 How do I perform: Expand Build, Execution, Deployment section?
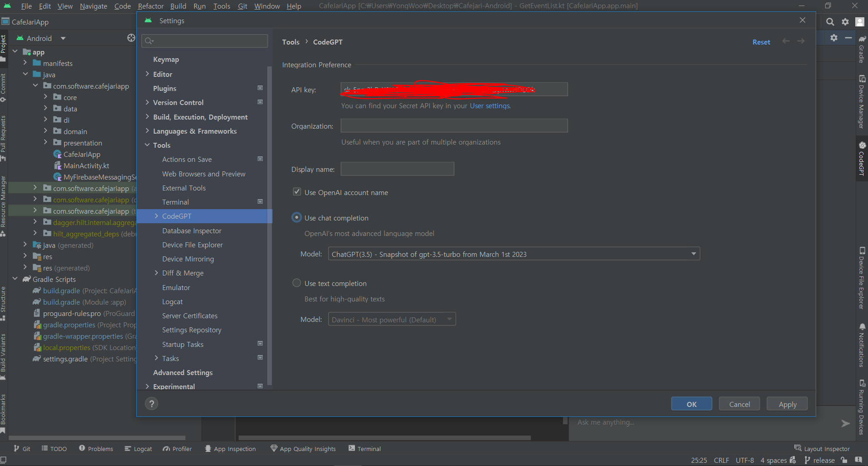pyautogui.click(x=147, y=117)
